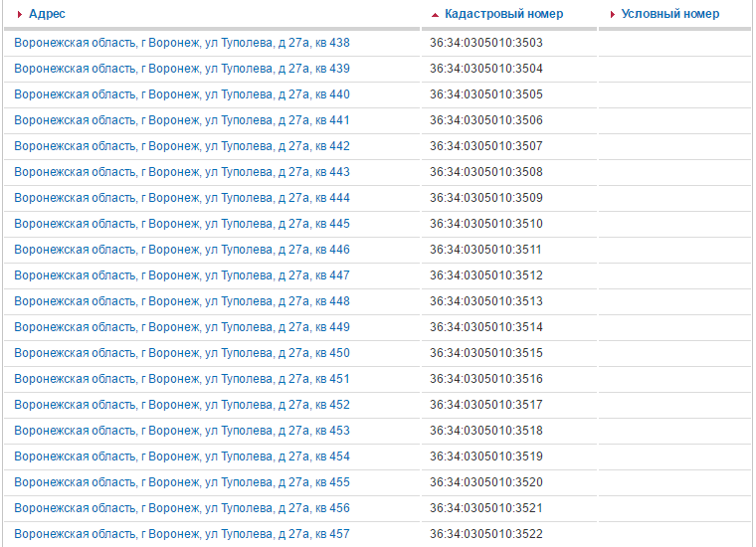Open the record for кв 442

182,146
